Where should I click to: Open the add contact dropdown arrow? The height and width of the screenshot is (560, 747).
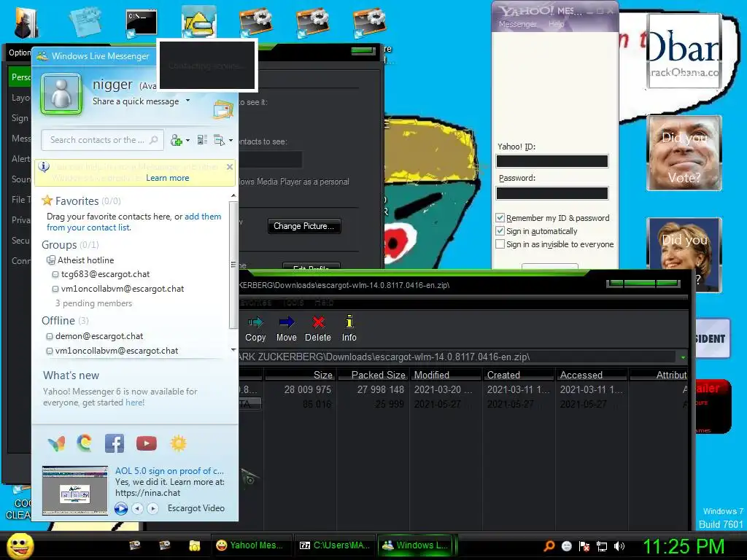coord(187,140)
